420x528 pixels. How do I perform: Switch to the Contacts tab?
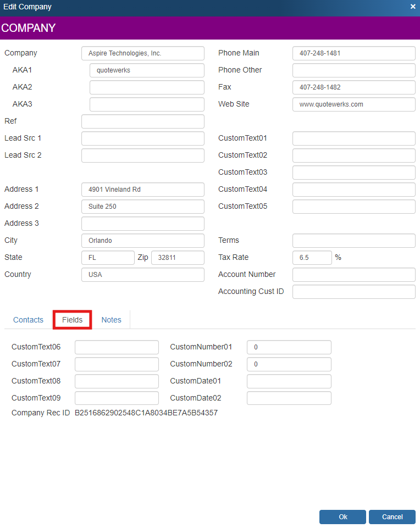click(28, 320)
